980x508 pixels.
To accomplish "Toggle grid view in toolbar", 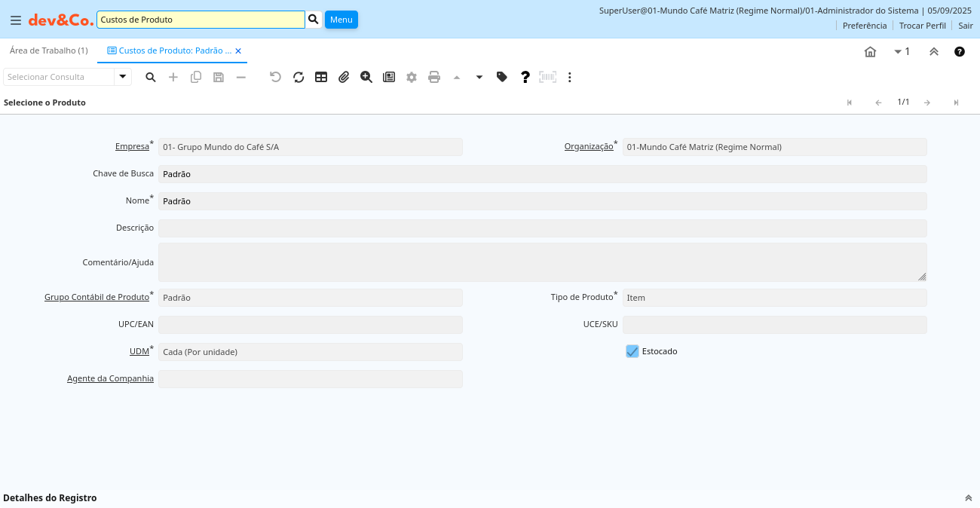I will coord(321,77).
